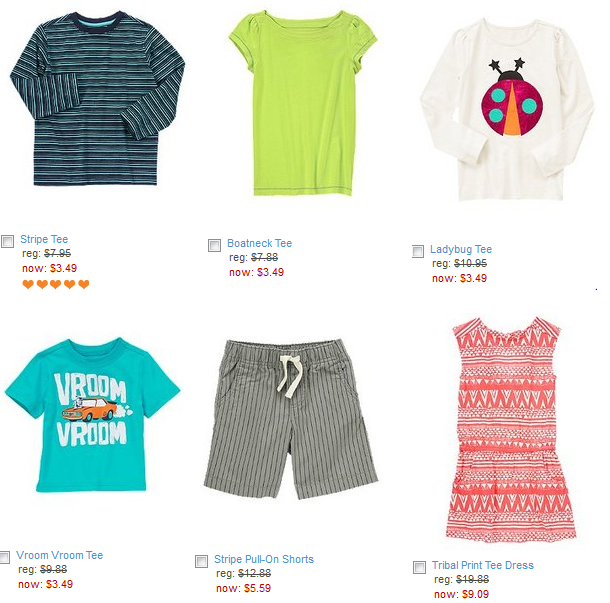
Task: Click the Stripe Tee heart rating
Action: (x=56, y=284)
